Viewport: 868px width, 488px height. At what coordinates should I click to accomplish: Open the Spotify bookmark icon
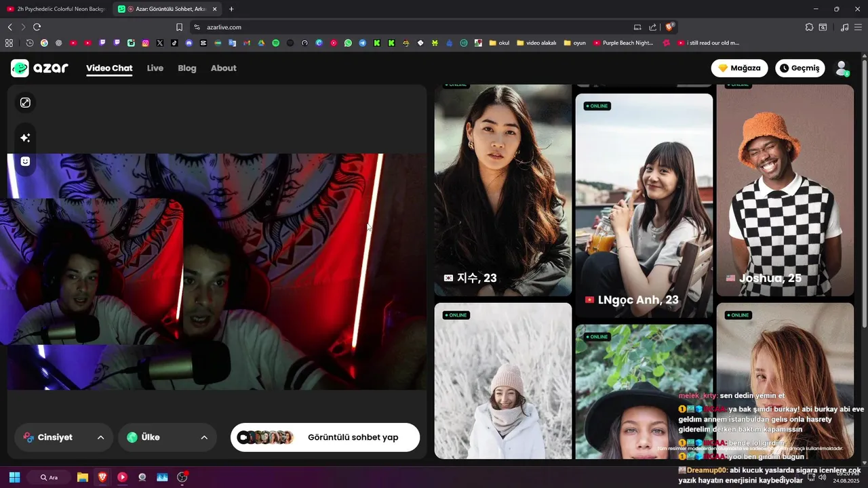pos(275,43)
